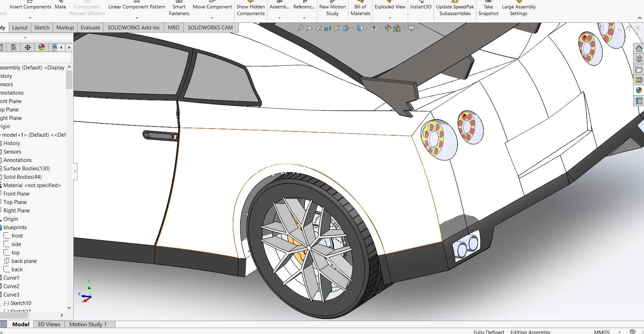Open the Section View tool
Screen dimensions: 644x334
pos(328,28)
